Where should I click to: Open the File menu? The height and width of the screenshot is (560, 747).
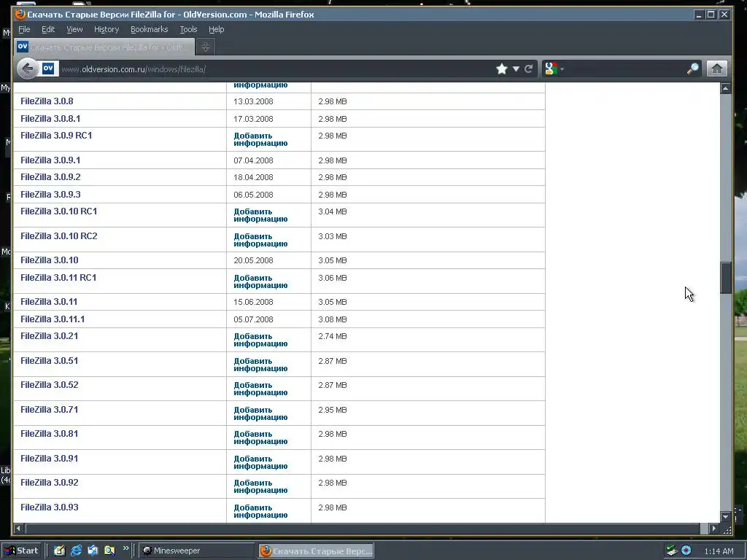pos(24,29)
